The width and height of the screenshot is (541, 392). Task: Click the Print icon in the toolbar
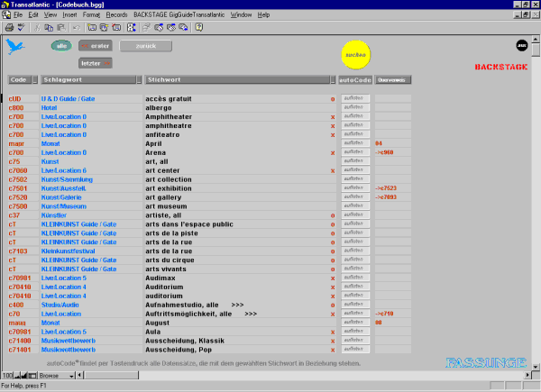pos(9,27)
